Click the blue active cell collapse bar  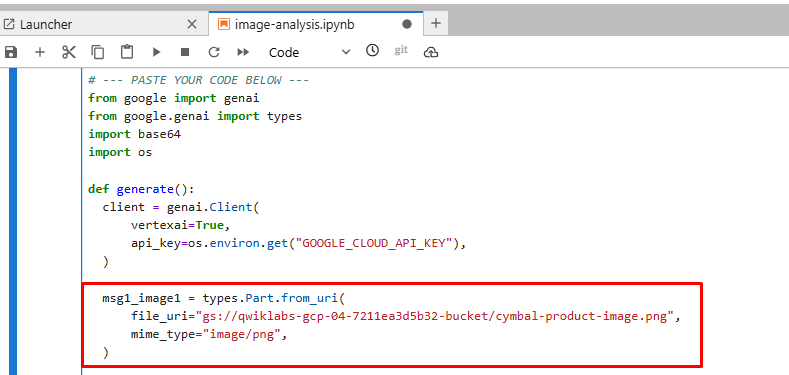coord(13,221)
